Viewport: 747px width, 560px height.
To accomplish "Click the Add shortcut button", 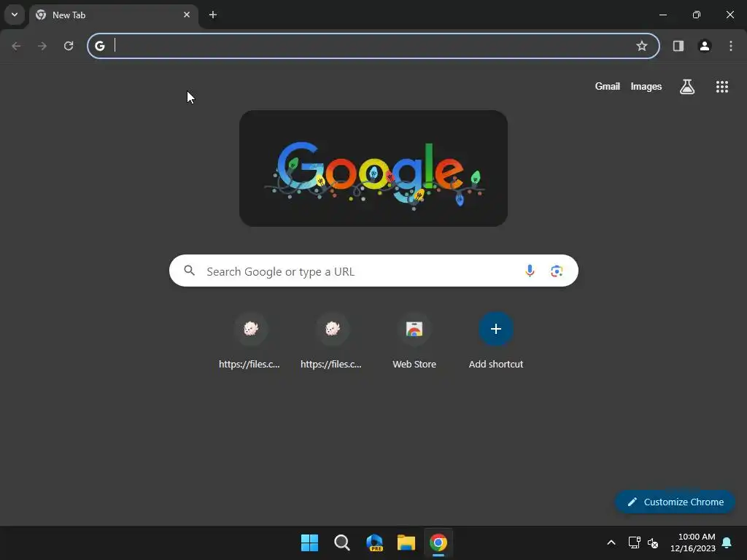I will [x=496, y=341].
